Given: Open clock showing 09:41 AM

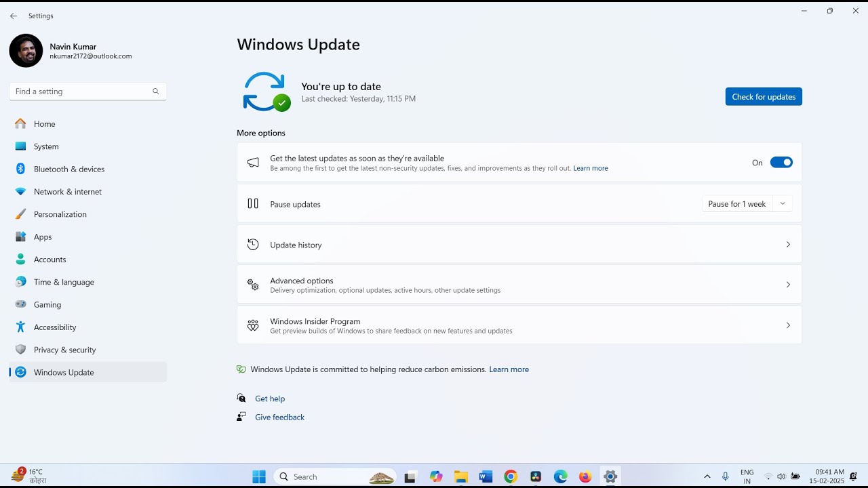Looking at the screenshot, I should [827, 476].
